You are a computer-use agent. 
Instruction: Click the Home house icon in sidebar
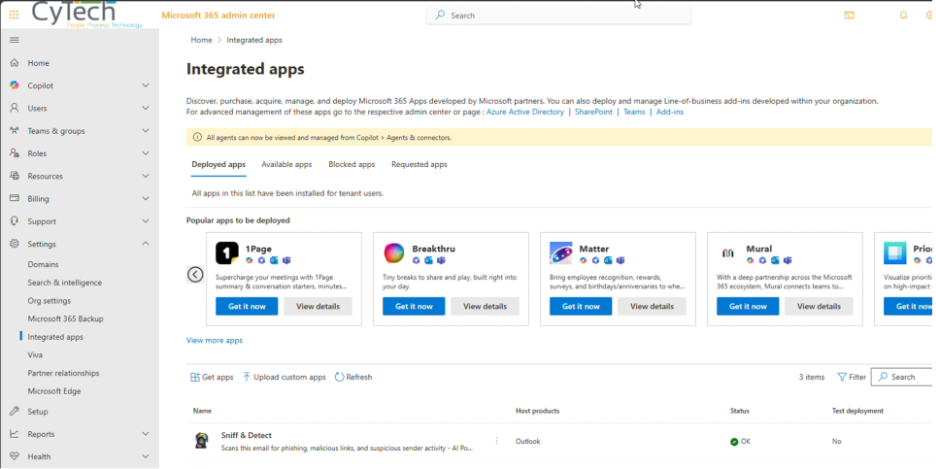14,63
